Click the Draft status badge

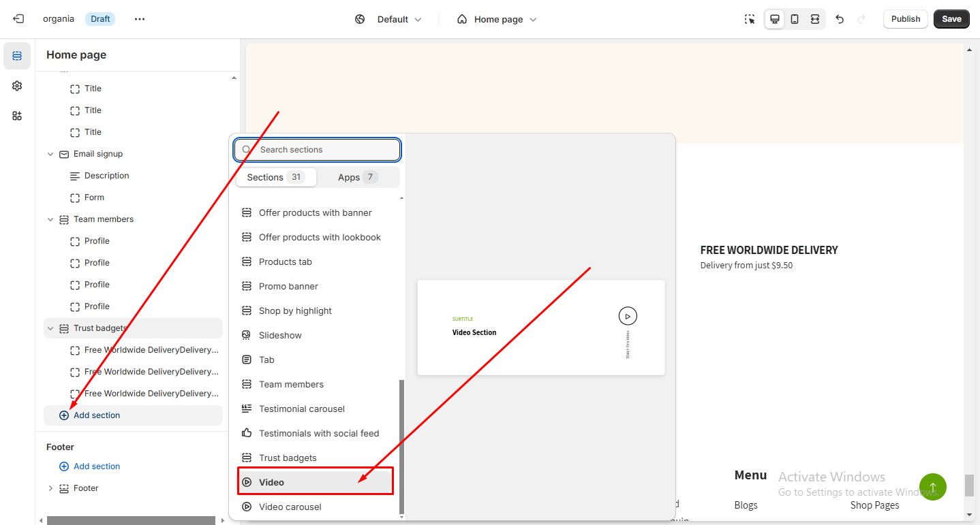pyautogui.click(x=100, y=19)
